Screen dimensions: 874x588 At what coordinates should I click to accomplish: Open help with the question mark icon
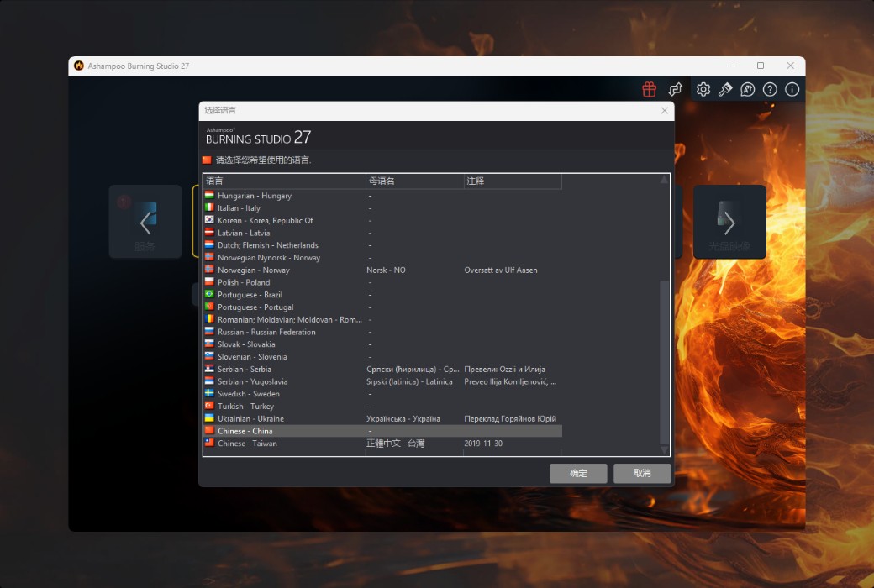pyautogui.click(x=770, y=89)
